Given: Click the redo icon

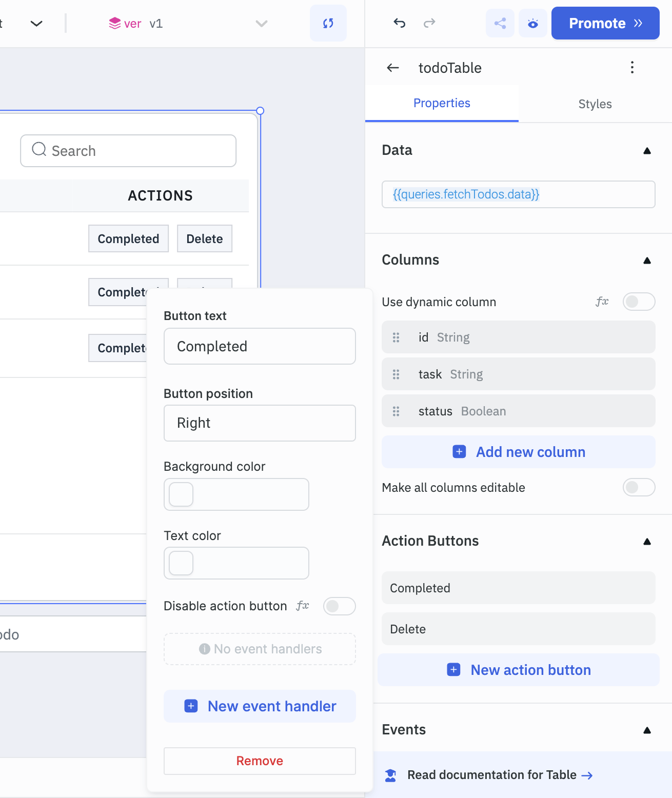Looking at the screenshot, I should tap(429, 23).
